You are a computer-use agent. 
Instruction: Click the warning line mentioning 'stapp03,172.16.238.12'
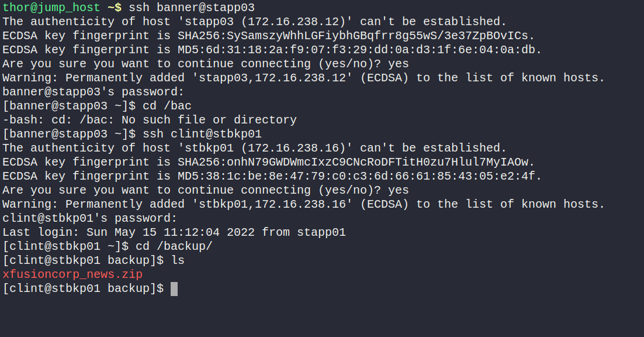(x=303, y=78)
